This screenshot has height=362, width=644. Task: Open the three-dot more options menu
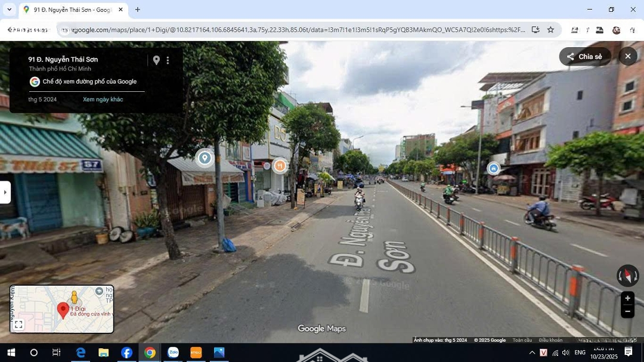(168, 60)
